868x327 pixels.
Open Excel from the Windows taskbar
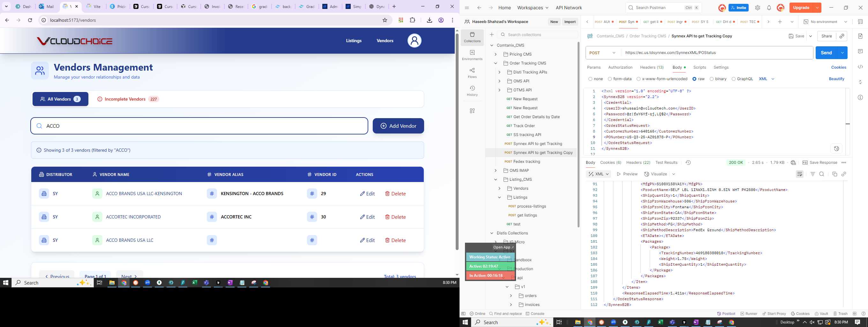(x=194, y=283)
